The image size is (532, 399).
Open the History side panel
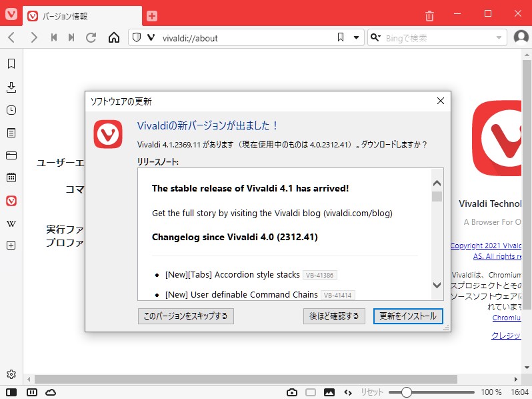pyautogui.click(x=11, y=110)
